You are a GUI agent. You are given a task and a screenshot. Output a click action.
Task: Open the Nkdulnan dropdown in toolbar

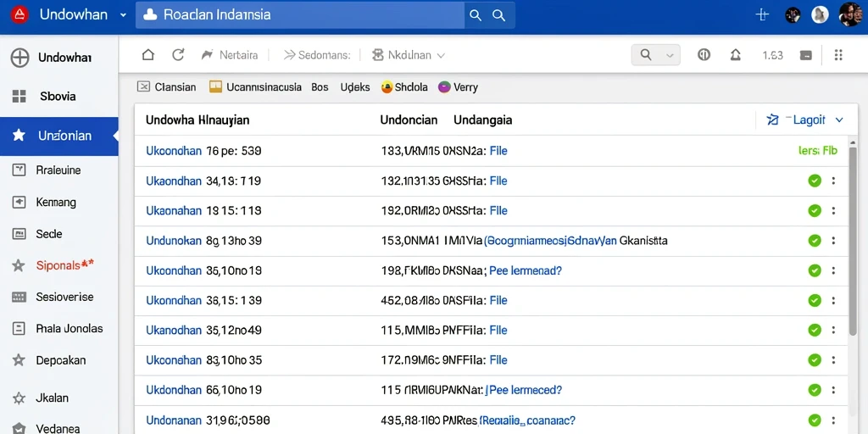409,55
